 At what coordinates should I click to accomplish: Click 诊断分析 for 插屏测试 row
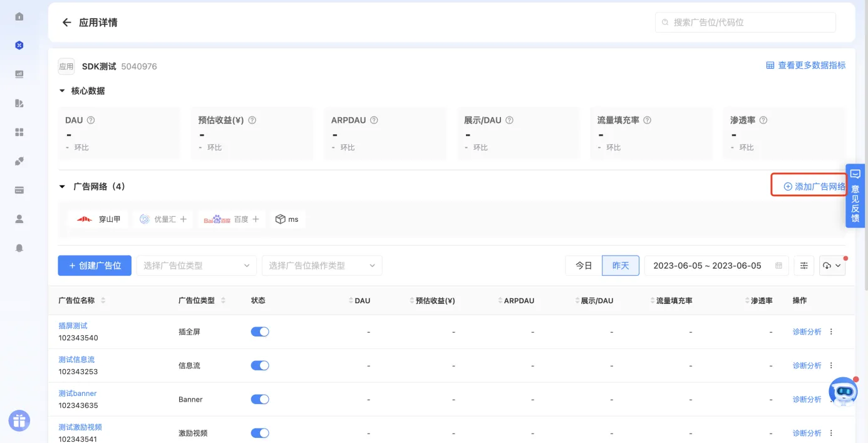click(x=807, y=332)
